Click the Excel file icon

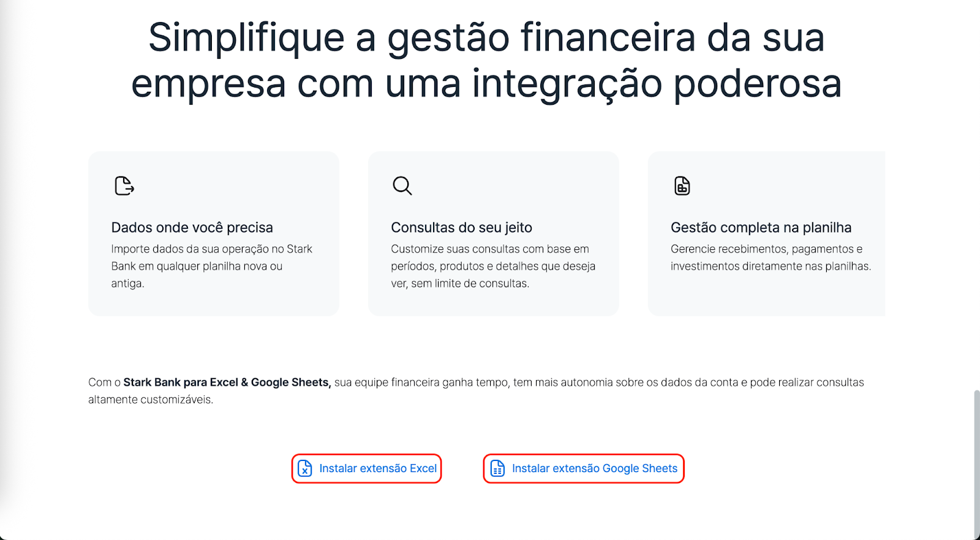pos(305,468)
